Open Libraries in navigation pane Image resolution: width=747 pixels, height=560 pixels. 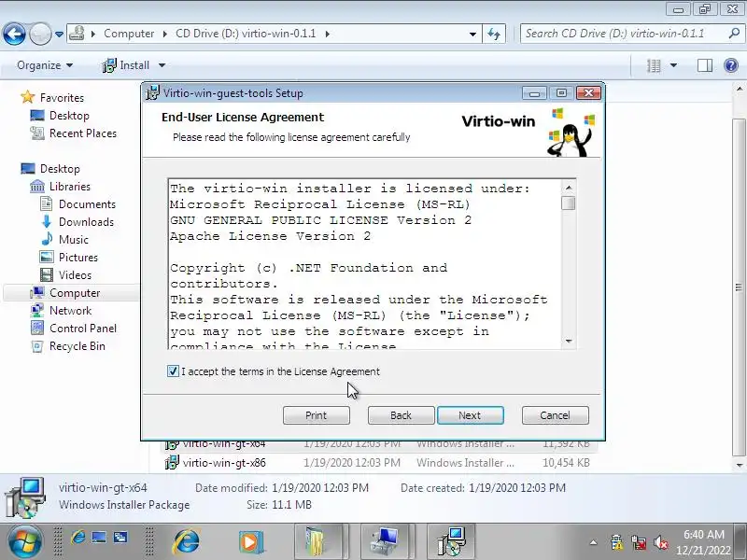(69, 186)
